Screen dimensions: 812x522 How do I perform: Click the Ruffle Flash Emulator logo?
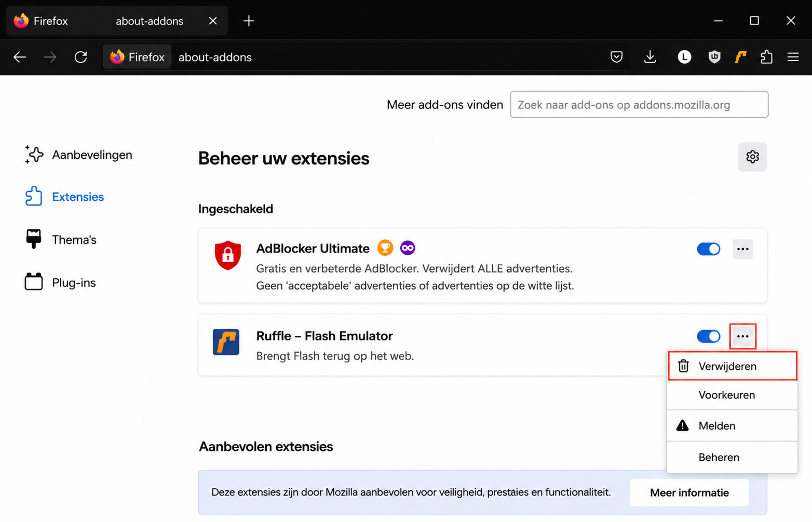(x=226, y=342)
